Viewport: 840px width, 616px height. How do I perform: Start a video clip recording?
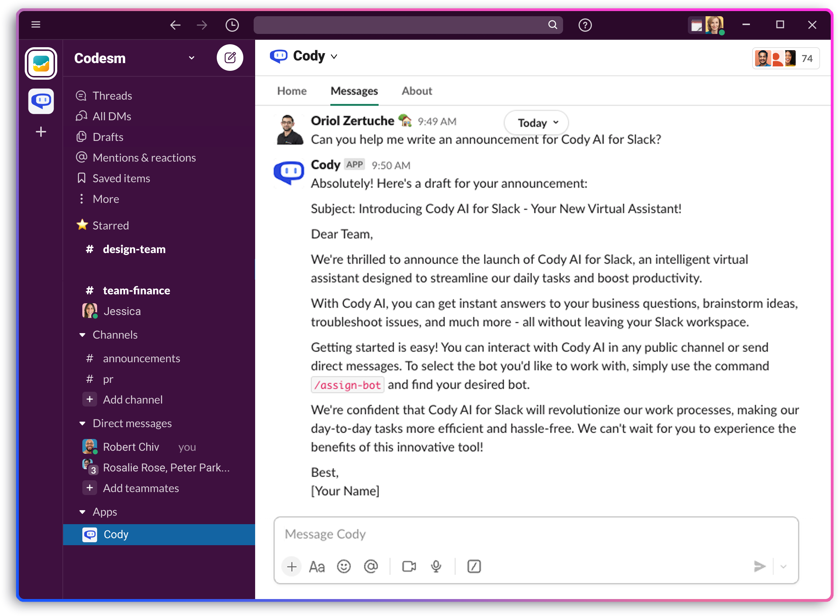pos(409,567)
